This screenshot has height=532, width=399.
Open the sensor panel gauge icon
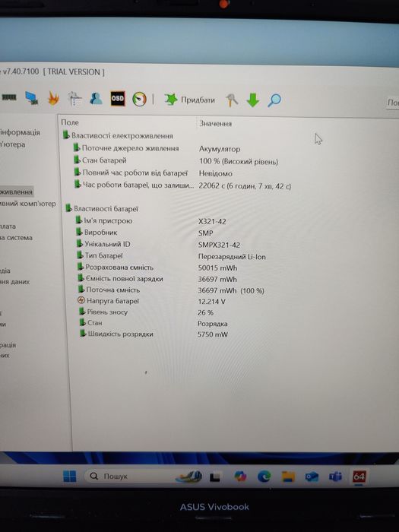click(x=139, y=100)
